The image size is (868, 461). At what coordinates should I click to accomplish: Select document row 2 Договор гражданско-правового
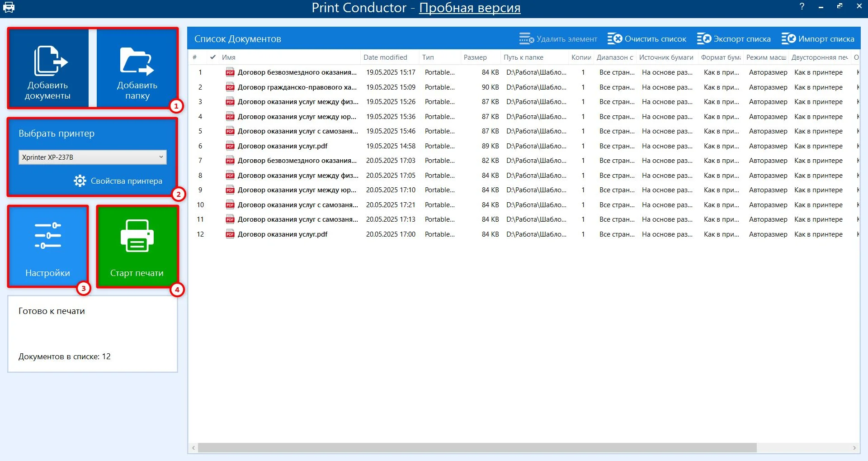297,87
